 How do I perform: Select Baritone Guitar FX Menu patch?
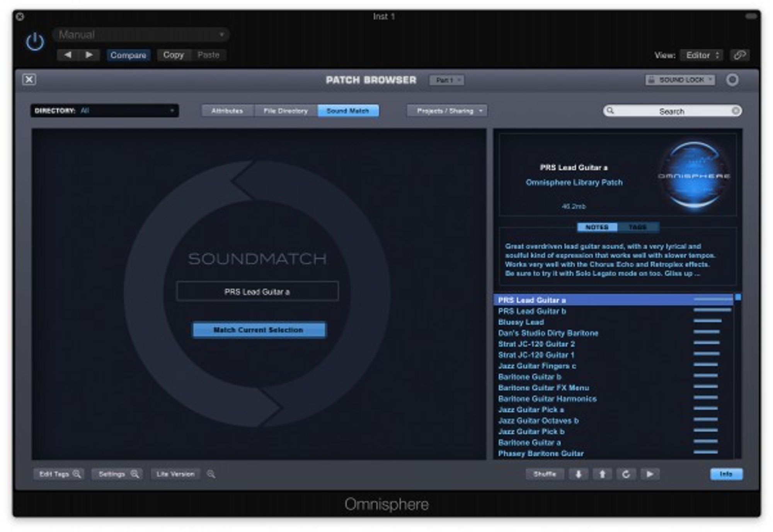tap(613, 388)
